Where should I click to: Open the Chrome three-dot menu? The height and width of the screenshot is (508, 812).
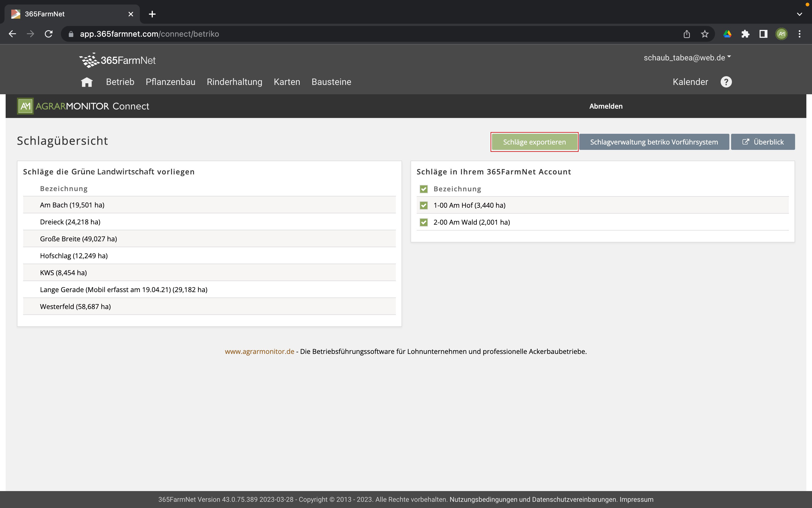[x=800, y=34]
